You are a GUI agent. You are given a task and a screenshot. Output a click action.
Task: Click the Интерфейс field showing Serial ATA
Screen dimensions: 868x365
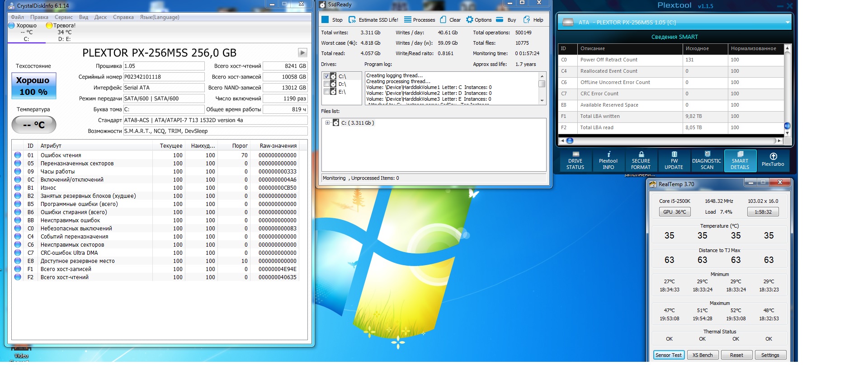tap(164, 88)
